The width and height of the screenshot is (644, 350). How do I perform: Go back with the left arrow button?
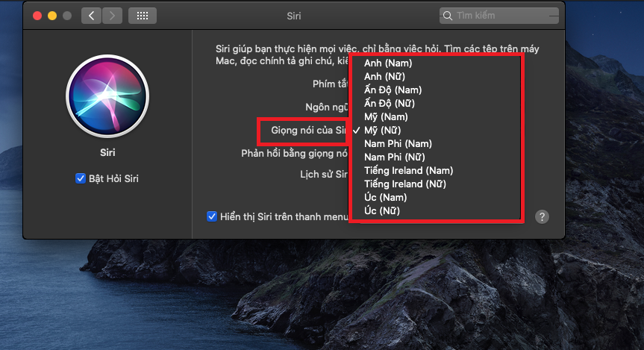pyautogui.click(x=91, y=16)
